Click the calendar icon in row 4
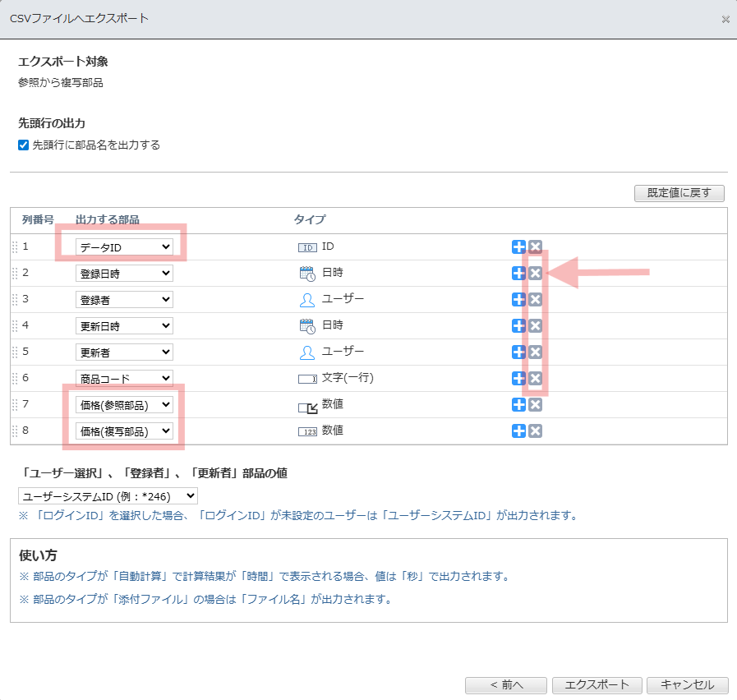This screenshot has width=737, height=700. coord(307,326)
